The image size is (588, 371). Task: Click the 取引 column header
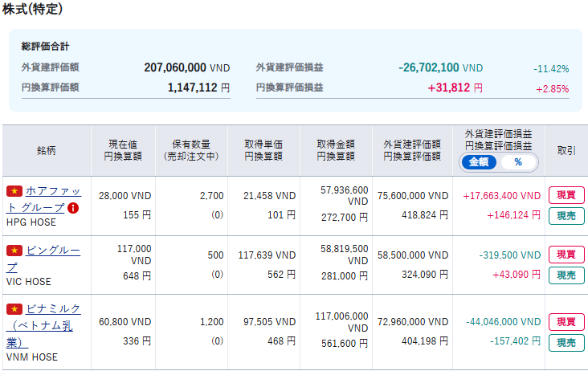tap(566, 151)
